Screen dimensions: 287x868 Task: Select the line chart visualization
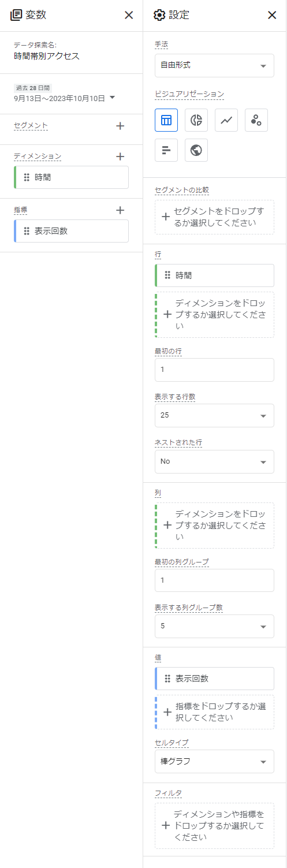(x=226, y=120)
